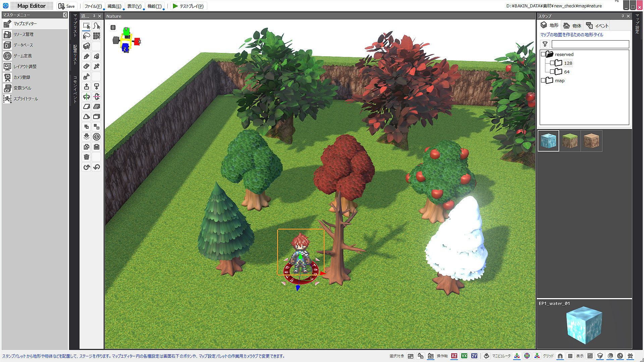Open the stamp filter funnel dropdown
Screen dimensions: 644x362
545,44
